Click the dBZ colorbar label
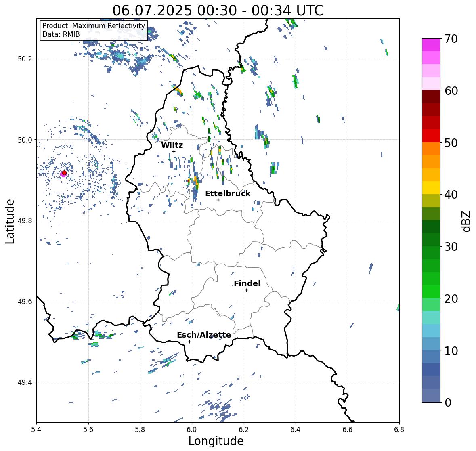 (466, 221)
